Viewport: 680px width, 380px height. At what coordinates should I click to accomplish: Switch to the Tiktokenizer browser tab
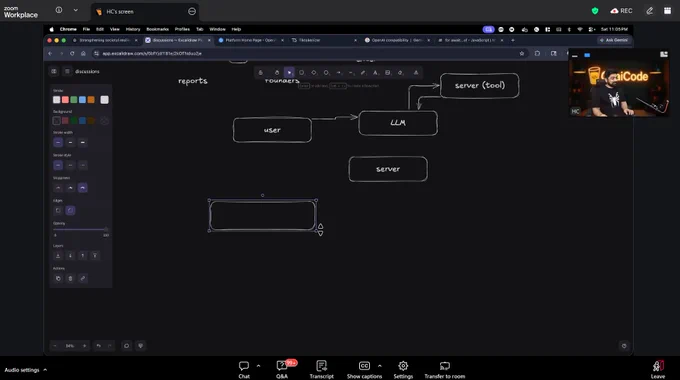(x=323, y=40)
